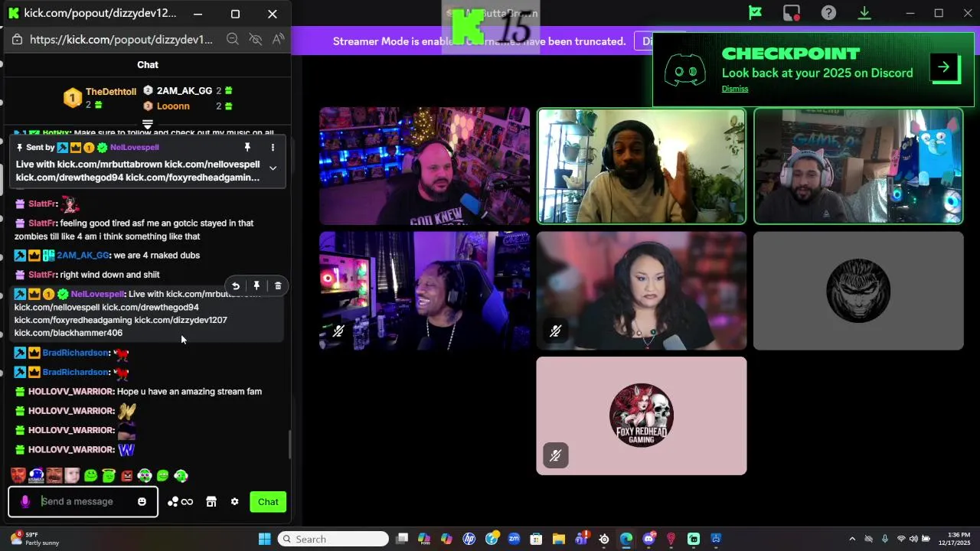
Task: Click the popout URL address text
Action: pyautogui.click(x=121, y=39)
